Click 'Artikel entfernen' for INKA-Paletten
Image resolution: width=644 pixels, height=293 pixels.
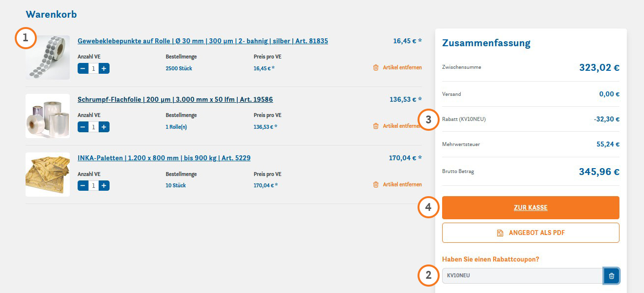pos(402,184)
